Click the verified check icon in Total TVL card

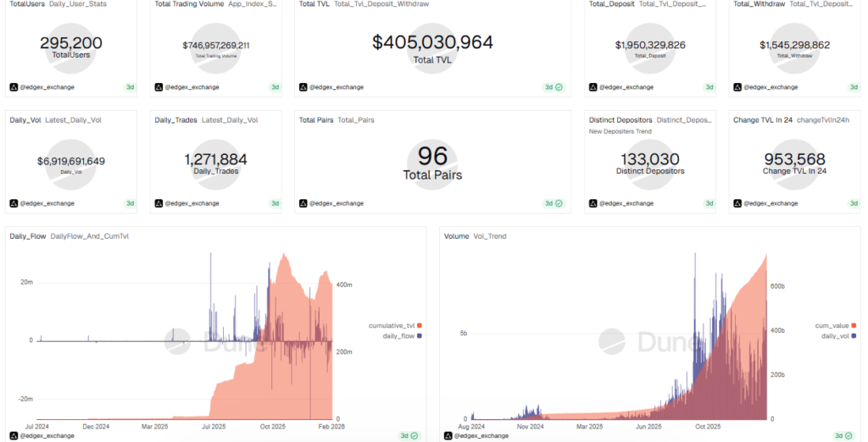pyautogui.click(x=559, y=87)
